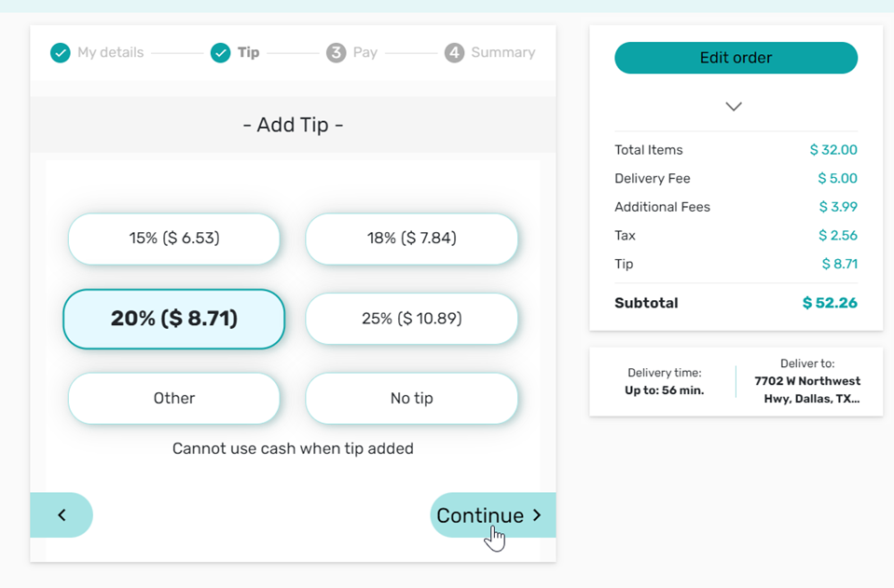Select the Other tip amount option
Viewport: 894px width, 588px height.
pos(174,399)
